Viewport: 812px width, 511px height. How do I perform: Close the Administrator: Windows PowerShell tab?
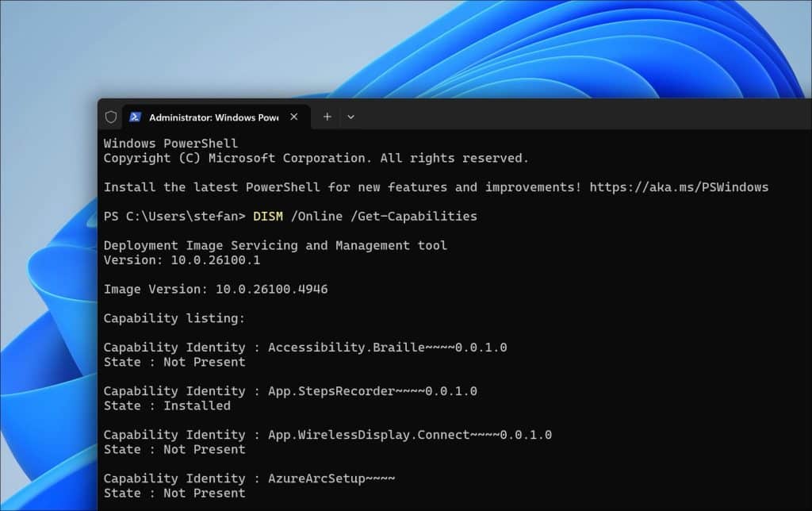[x=294, y=117]
